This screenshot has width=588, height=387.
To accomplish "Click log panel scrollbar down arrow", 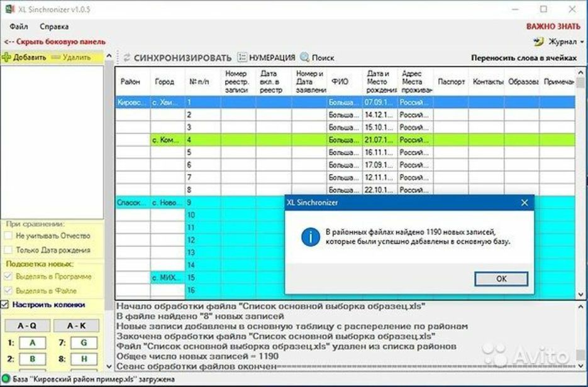I will [580, 366].
